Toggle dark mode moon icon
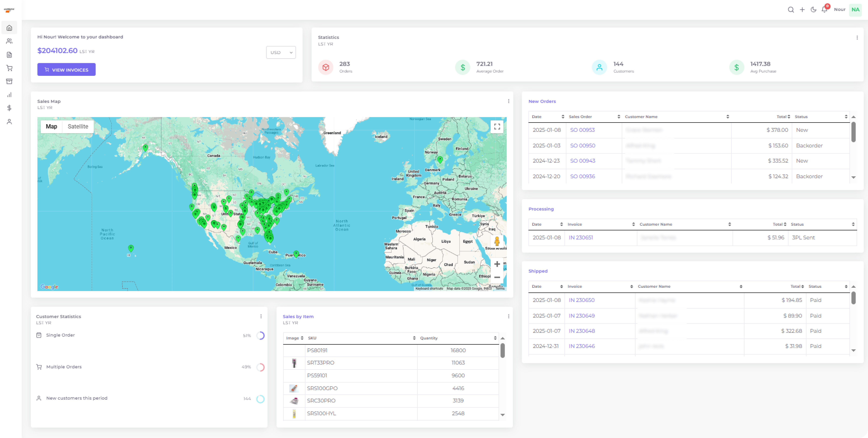868x438 pixels. pyautogui.click(x=813, y=9)
